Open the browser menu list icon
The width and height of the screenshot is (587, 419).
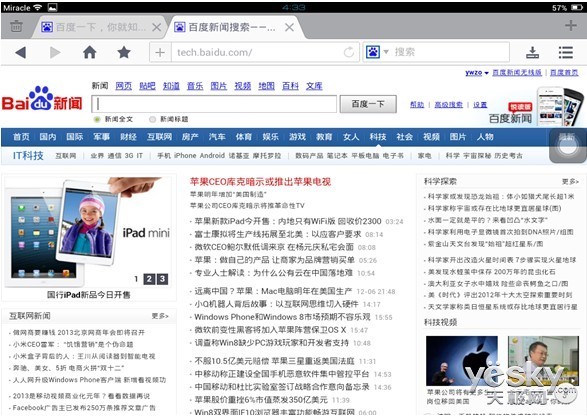[566, 52]
